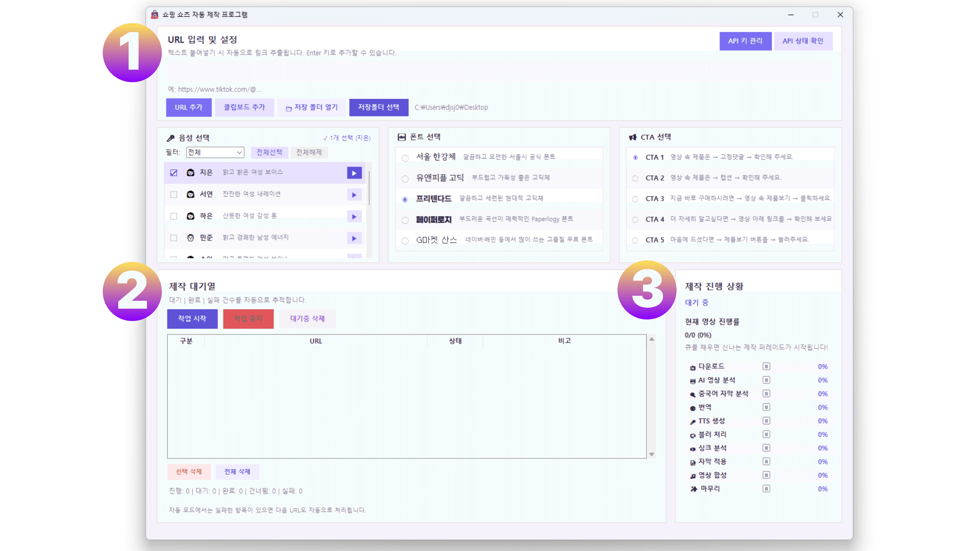Play the 서연 voice sample
This screenshot has width=980, height=551.
pyautogui.click(x=354, y=195)
